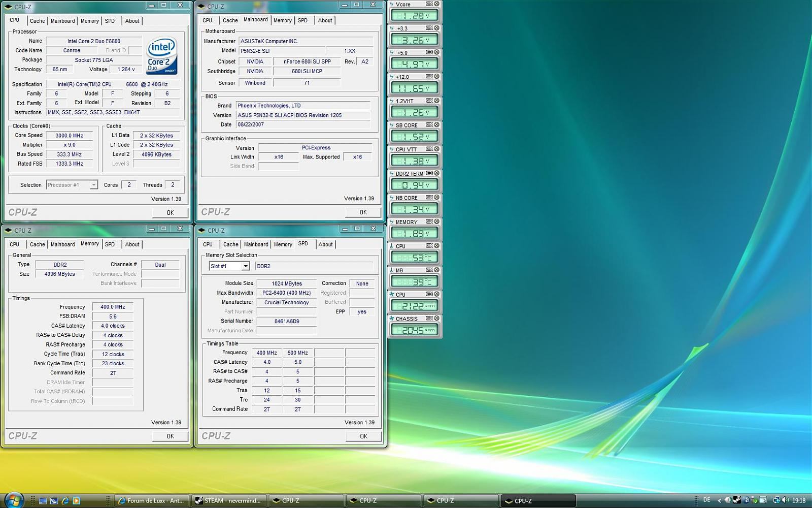Switch to STEAM taskbar window
Image resolution: width=812 pixels, height=508 pixels.
click(x=229, y=500)
